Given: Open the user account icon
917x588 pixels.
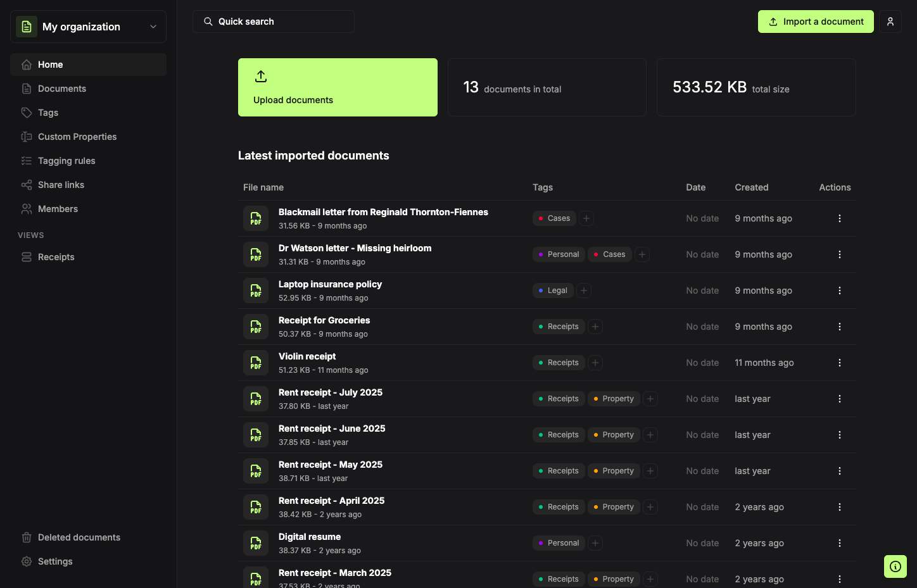Looking at the screenshot, I should pos(890,22).
